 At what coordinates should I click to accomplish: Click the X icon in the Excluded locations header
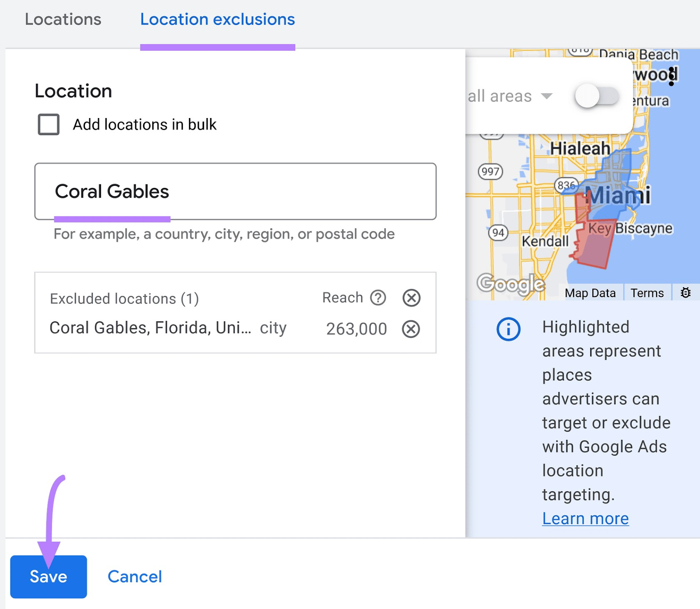[x=410, y=298]
